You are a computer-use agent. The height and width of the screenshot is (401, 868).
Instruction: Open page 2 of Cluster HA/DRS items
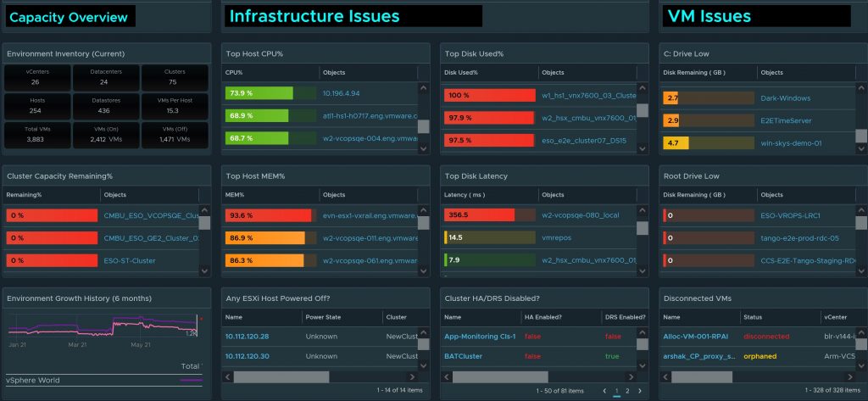628,392
